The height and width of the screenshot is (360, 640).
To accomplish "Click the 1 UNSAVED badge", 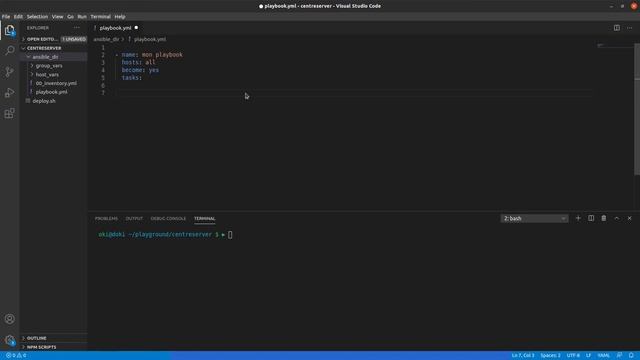I will pyautogui.click(x=74, y=39).
